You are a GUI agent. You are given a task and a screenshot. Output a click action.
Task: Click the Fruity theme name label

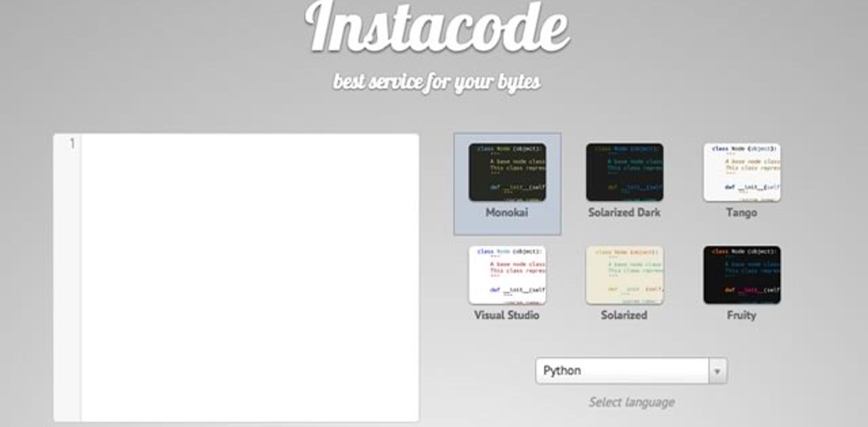point(743,315)
